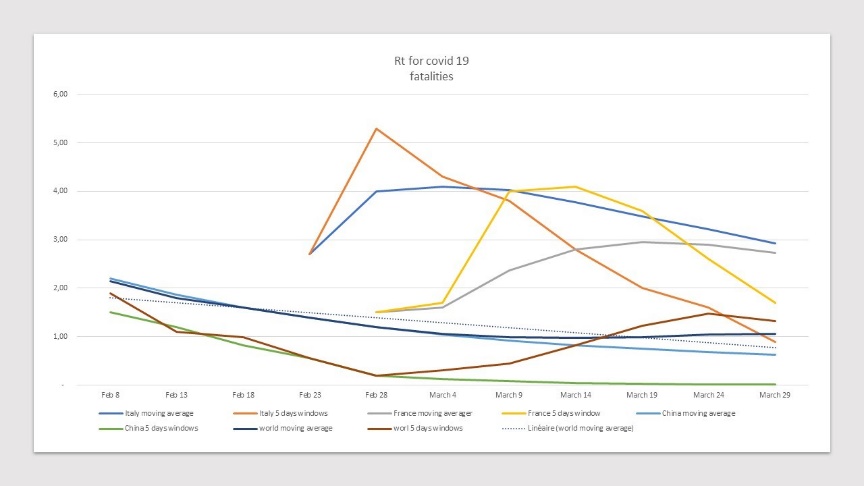The height and width of the screenshot is (486, 864).
Task: Select France 5 days window peak at March 14
Action: pos(576,187)
